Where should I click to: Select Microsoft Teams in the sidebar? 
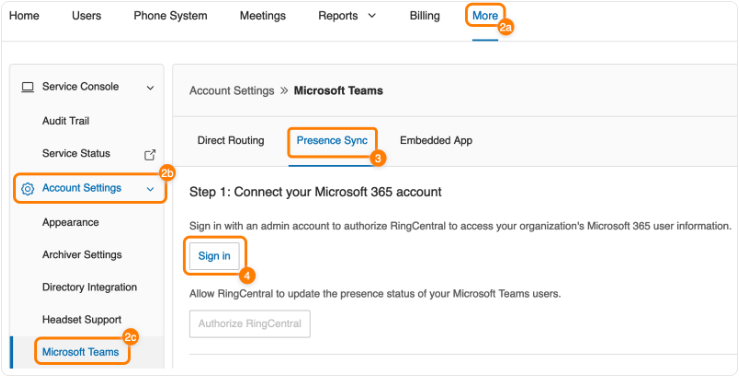click(81, 352)
